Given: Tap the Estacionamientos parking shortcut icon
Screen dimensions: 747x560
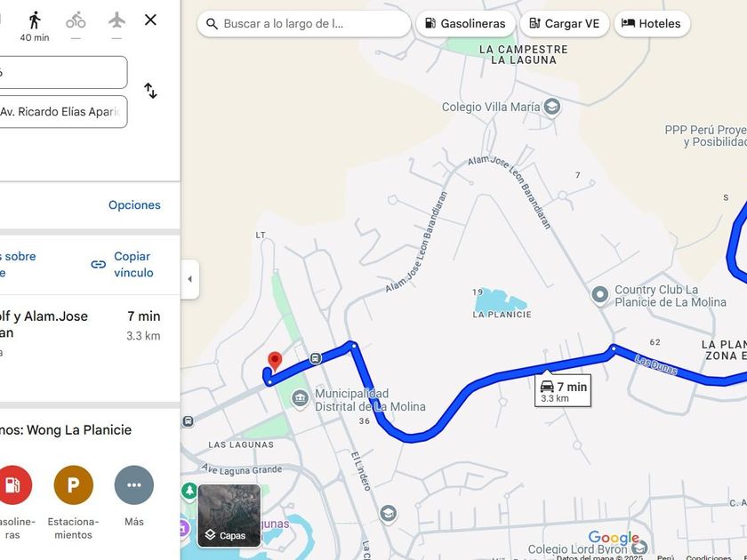Looking at the screenshot, I should (73, 484).
